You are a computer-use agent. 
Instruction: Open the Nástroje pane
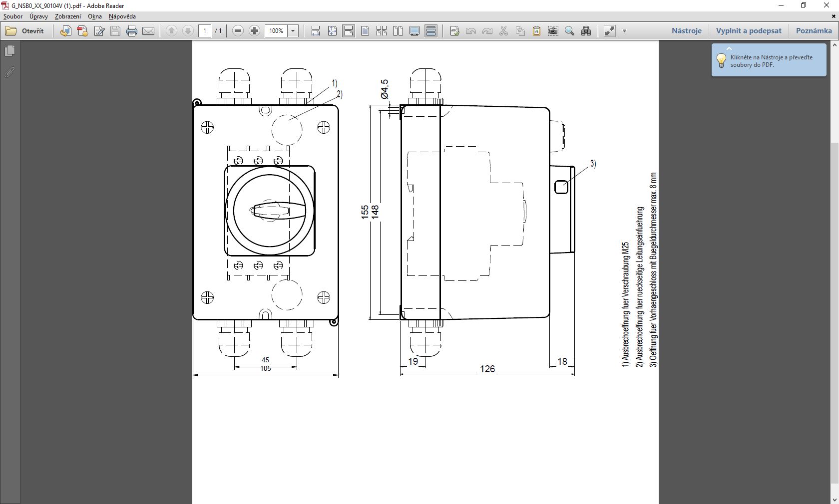coord(686,31)
